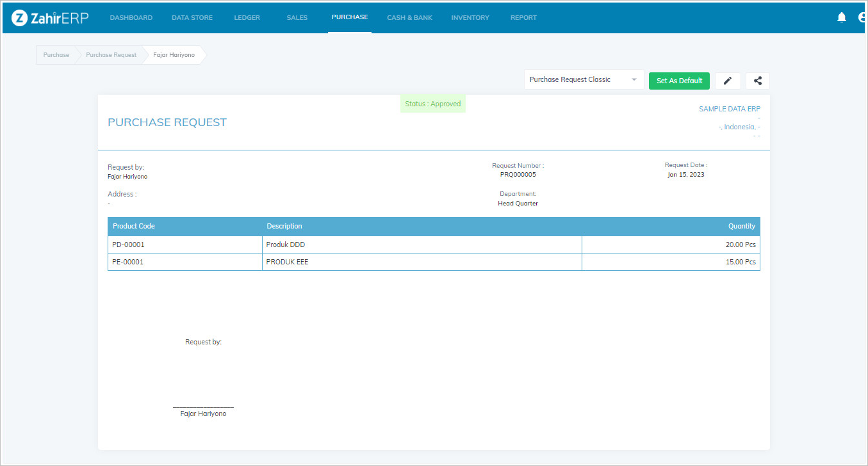Go back to Purchase Request breadcrumb

point(111,55)
